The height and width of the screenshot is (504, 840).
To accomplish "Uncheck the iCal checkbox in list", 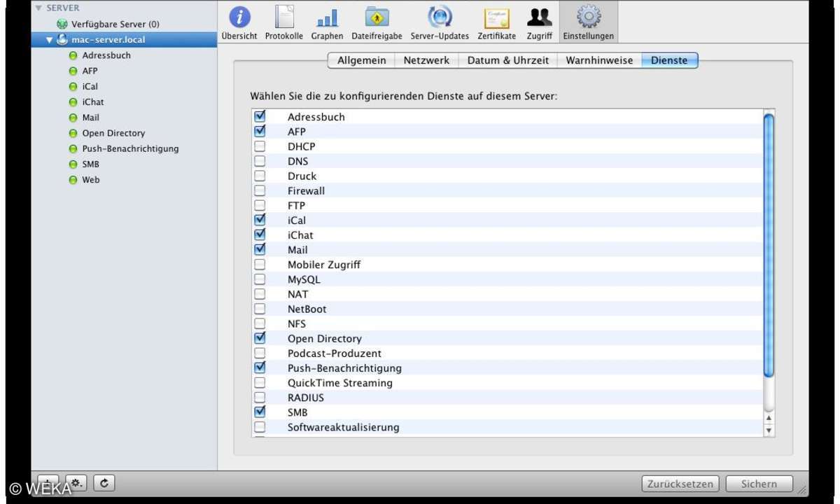I will [260, 220].
